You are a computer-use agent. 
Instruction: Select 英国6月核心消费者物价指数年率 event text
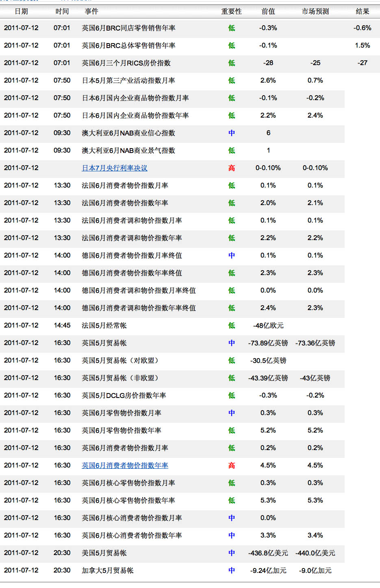click(132, 536)
